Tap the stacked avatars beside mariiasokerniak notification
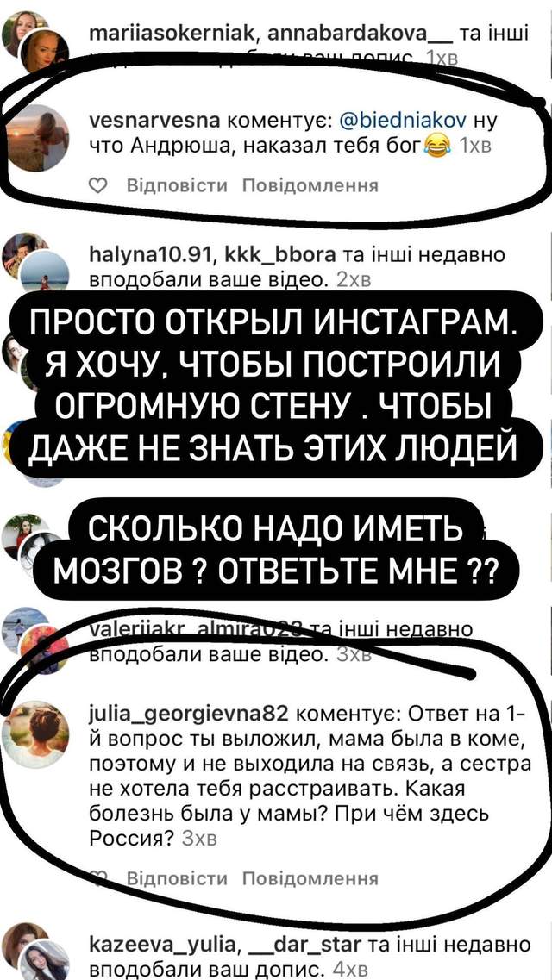Screen dimensions: 552x980 click(36, 42)
